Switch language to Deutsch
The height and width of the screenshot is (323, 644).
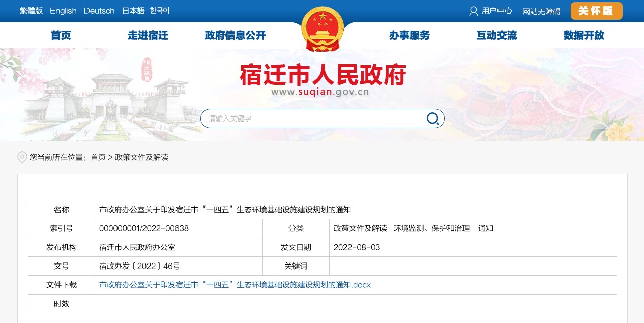pyautogui.click(x=99, y=11)
